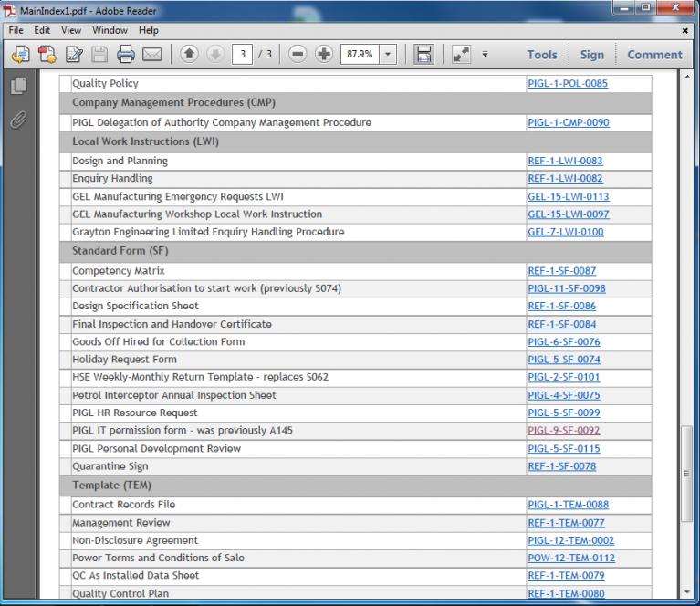The width and height of the screenshot is (700, 606).
Task: Zoom out with the minus button
Action: [298, 54]
